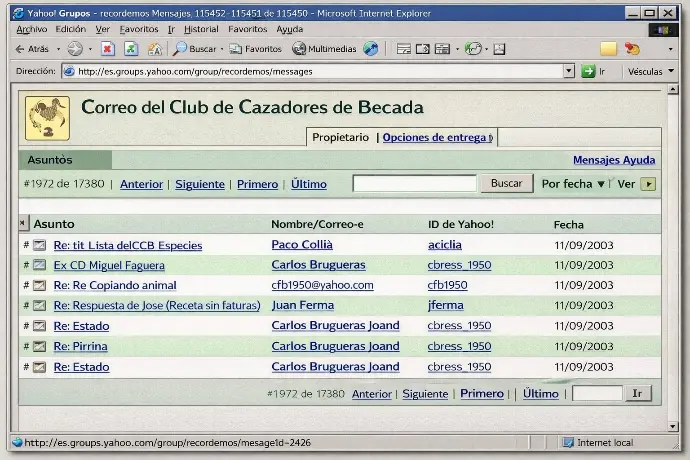
Task: Click the Internet local zone icon in status bar
Action: point(568,442)
